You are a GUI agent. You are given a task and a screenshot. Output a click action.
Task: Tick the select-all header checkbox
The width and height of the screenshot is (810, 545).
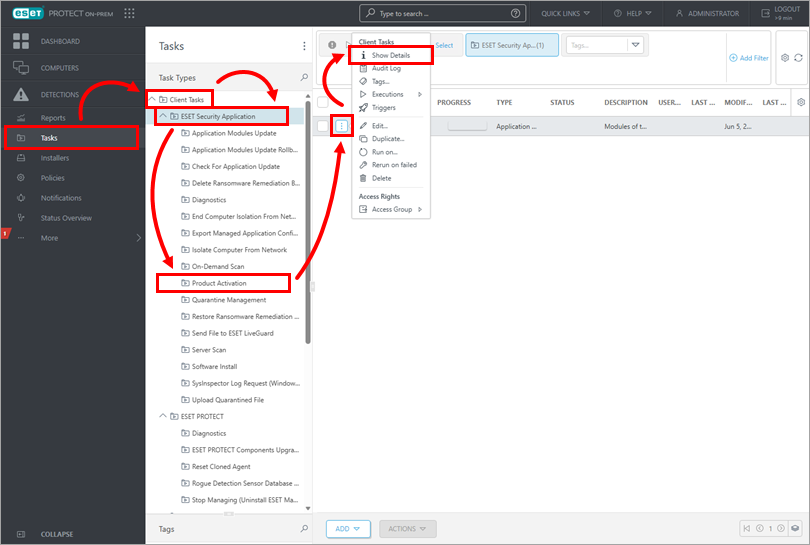pos(323,102)
